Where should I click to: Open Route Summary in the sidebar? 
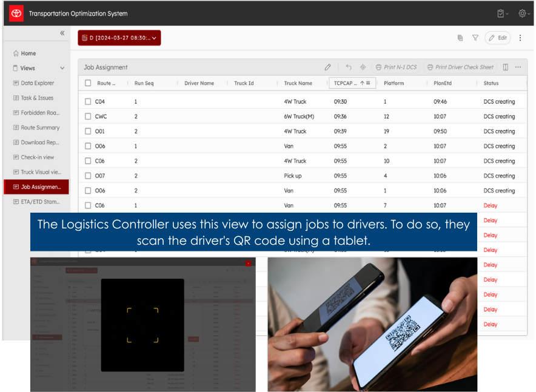pos(36,128)
